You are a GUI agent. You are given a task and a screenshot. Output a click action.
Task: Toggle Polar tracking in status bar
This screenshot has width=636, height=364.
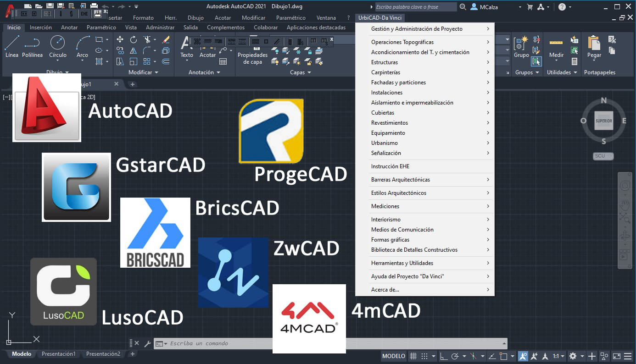tap(455, 356)
